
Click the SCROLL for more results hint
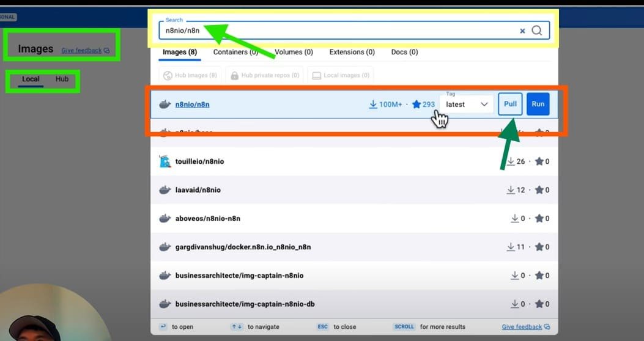click(x=429, y=327)
